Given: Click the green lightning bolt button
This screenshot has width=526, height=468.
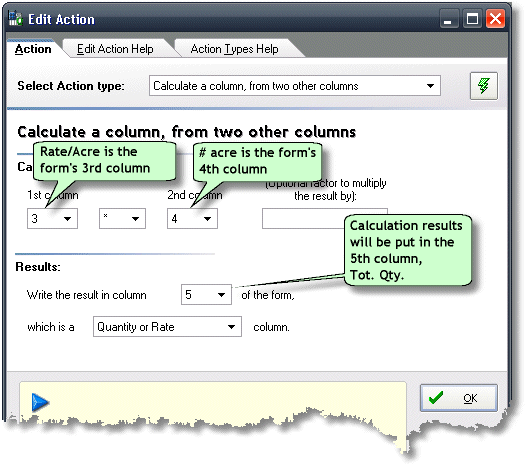Looking at the screenshot, I should point(484,86).
